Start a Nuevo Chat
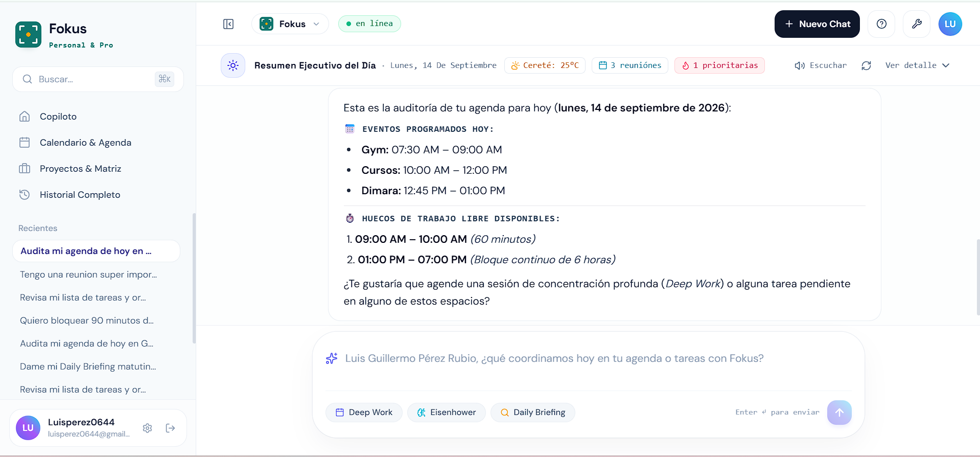The height and width of the screenshot is (457, 980). pos(817,24)
